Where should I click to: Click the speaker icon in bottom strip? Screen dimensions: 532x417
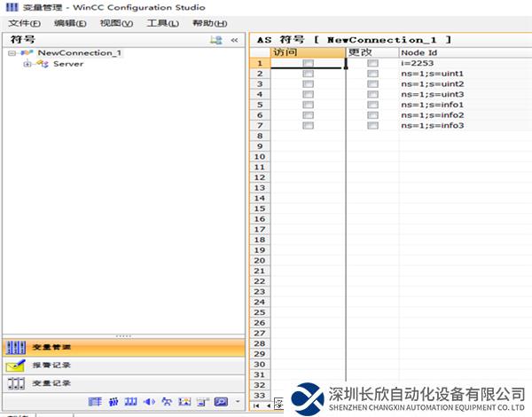[x=148, y=402]
